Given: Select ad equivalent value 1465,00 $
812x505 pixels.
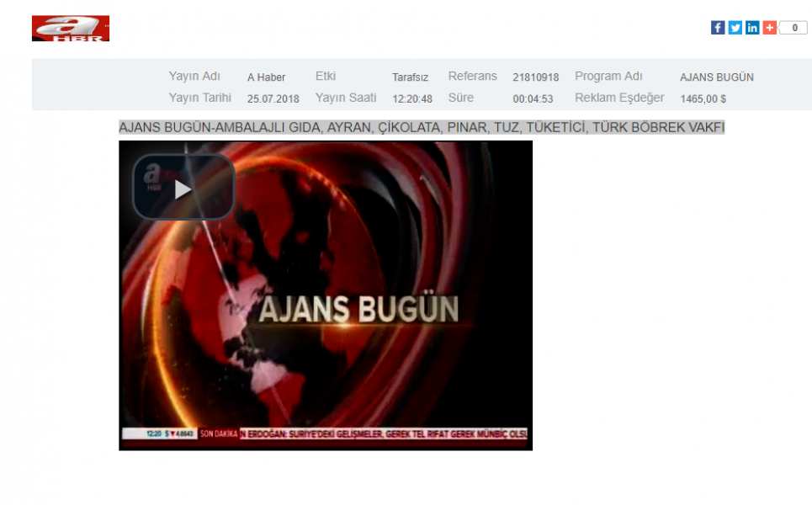Looking at the screenshot, I should [703, 98].
